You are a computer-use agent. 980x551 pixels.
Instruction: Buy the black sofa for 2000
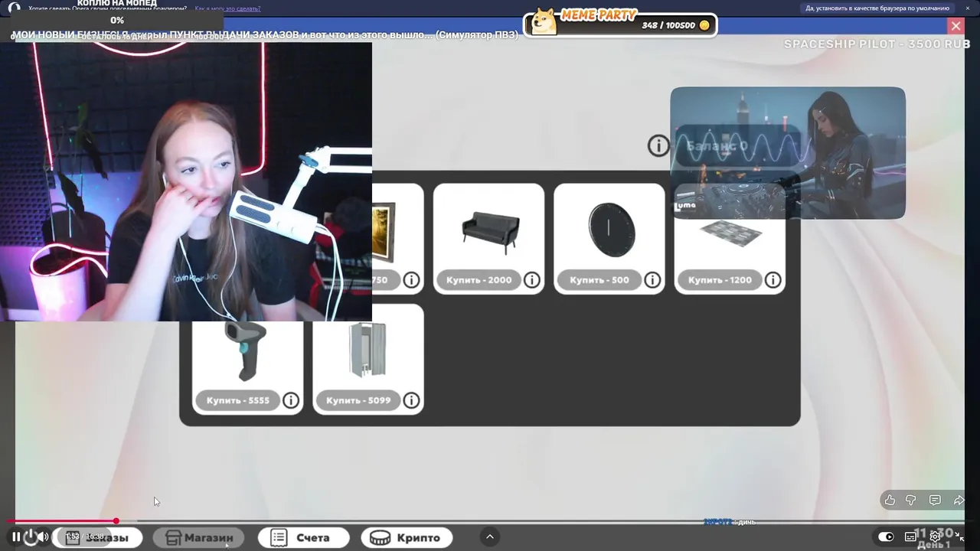pyautogui.click(x=479, y=280)
